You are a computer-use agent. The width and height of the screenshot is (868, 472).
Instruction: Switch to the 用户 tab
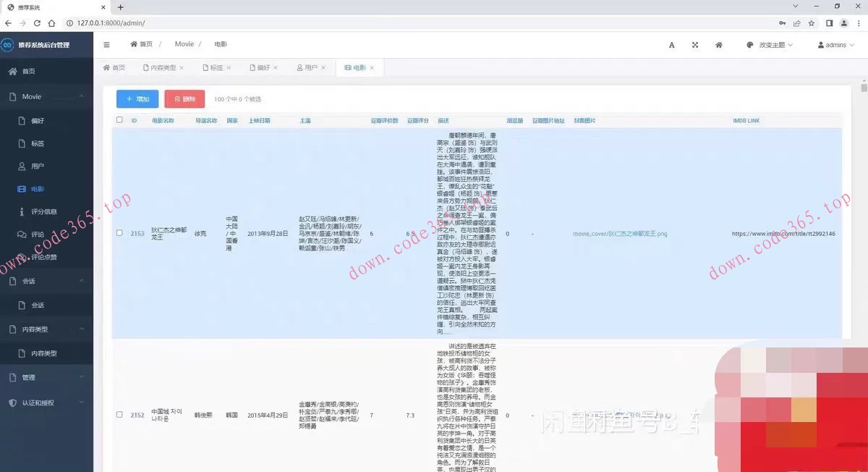coord(311,67)
